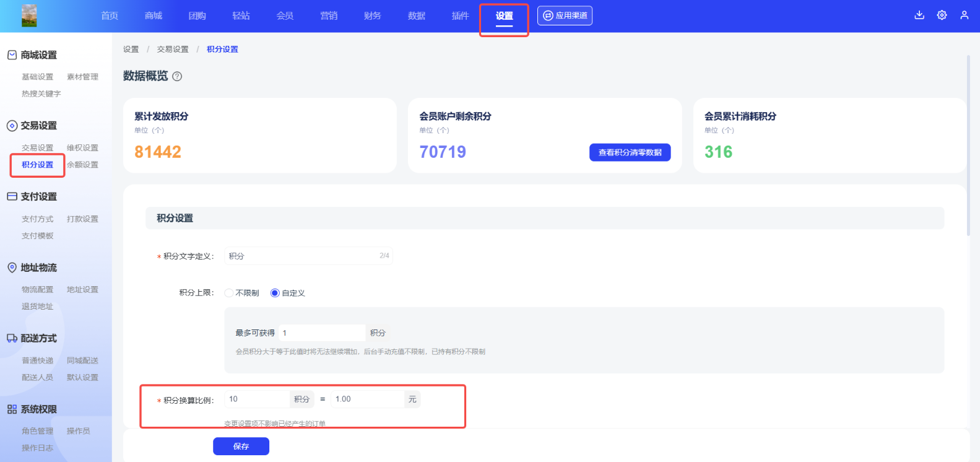Click the user profile icon

[964, 15]
